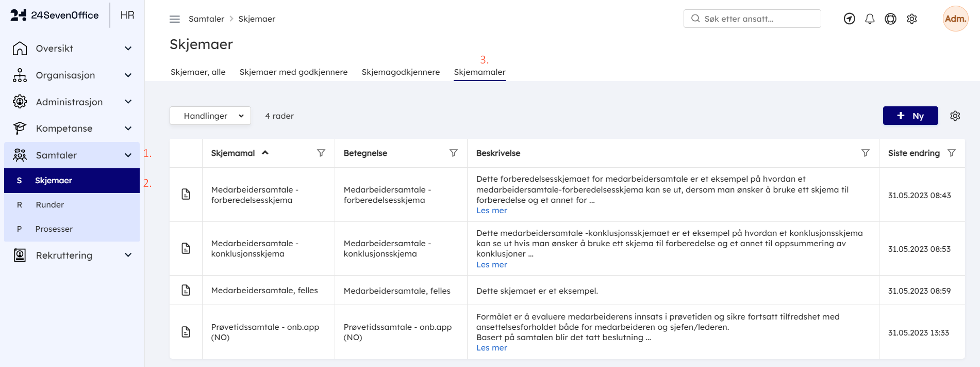980x367 pixels.
Task: Open the compass navigation icon in the header
Action: tap(849, 19)
